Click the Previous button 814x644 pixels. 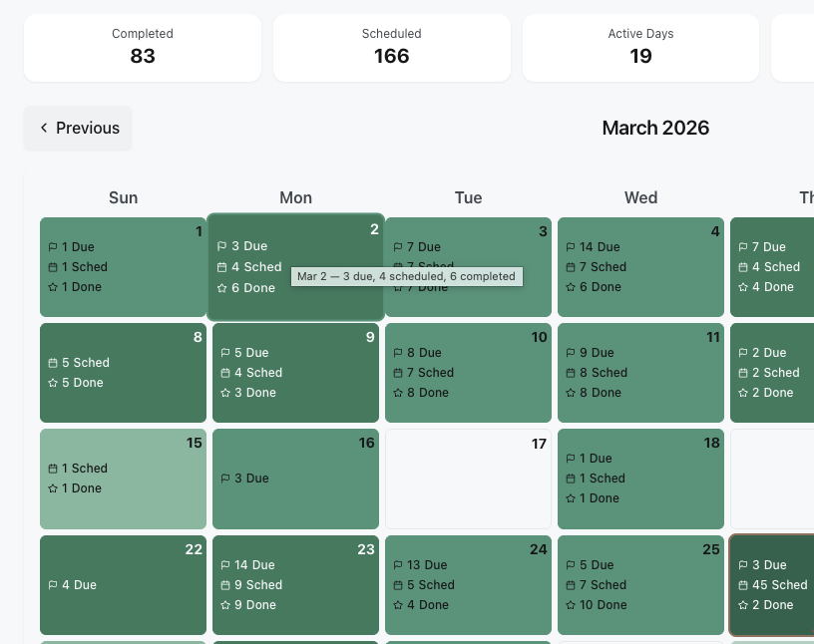(78, 128)
